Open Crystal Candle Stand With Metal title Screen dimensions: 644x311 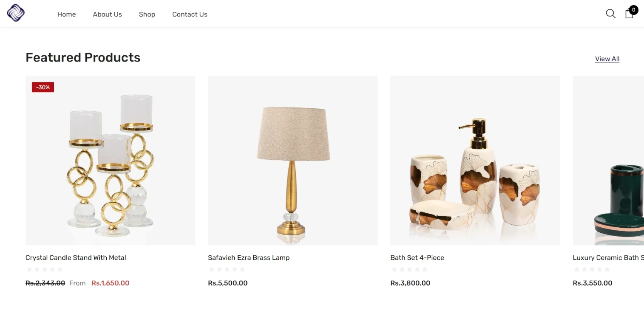tap(76, 257)
